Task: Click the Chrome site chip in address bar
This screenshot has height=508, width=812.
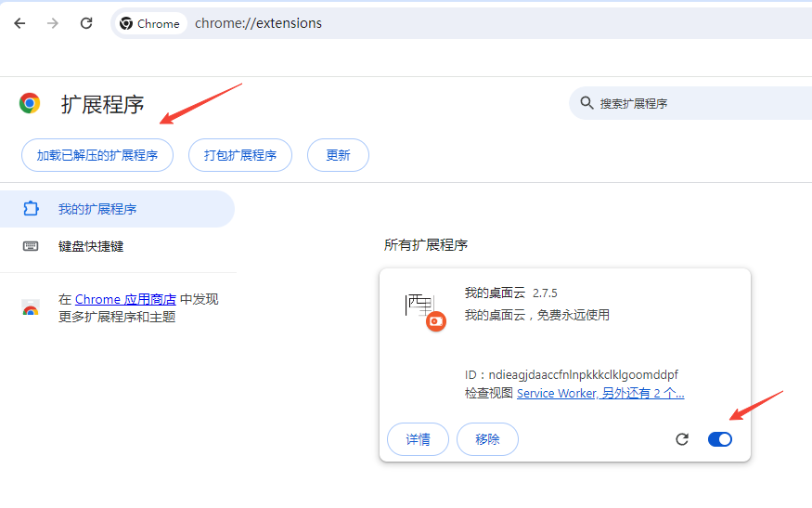Action: click(x=150, y=23)
